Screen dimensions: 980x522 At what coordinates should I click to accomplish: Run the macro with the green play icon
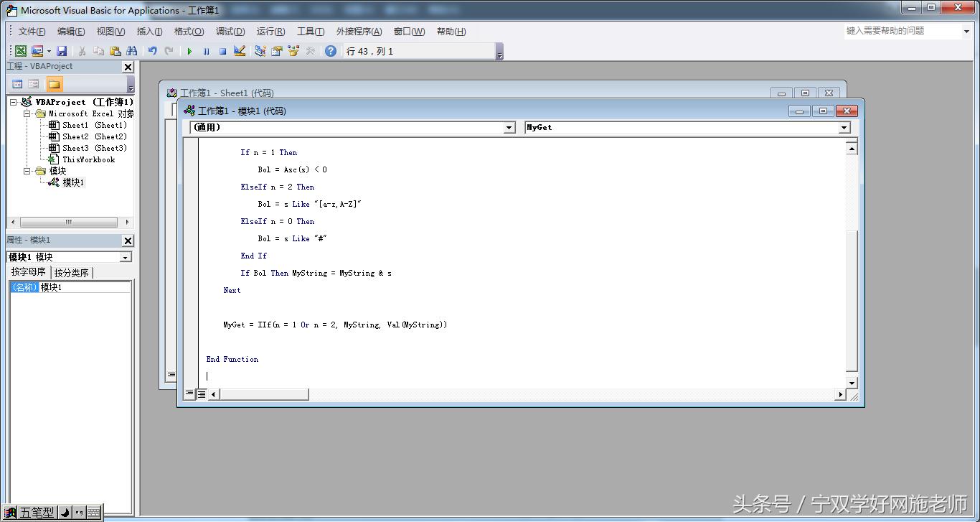pos(189,51)
